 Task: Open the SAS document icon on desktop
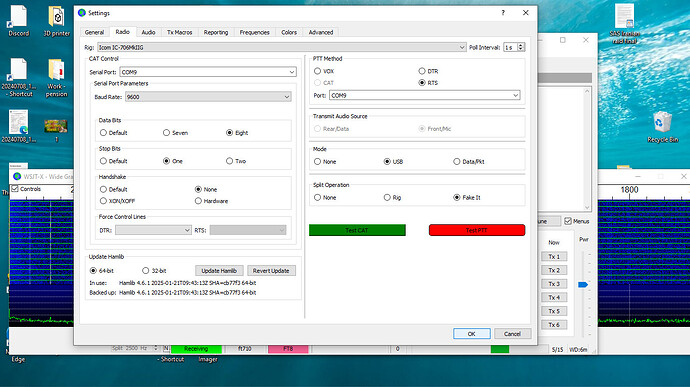[x=624, y=24]
